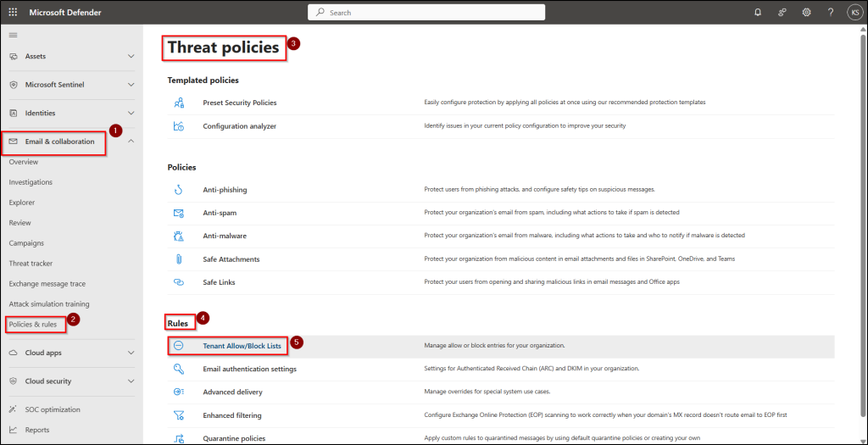Expand the Cloud apps section
Screen dimensions: 868x445
[x=131, y=353]
